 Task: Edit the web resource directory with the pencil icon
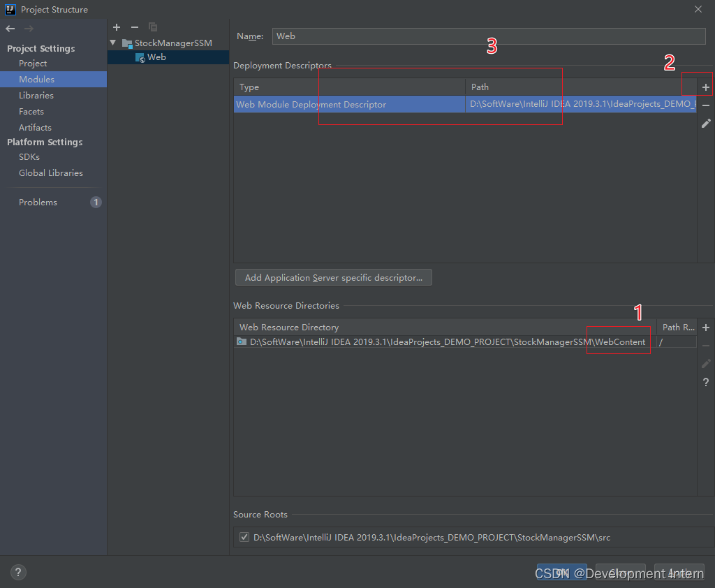click(706, 364)
